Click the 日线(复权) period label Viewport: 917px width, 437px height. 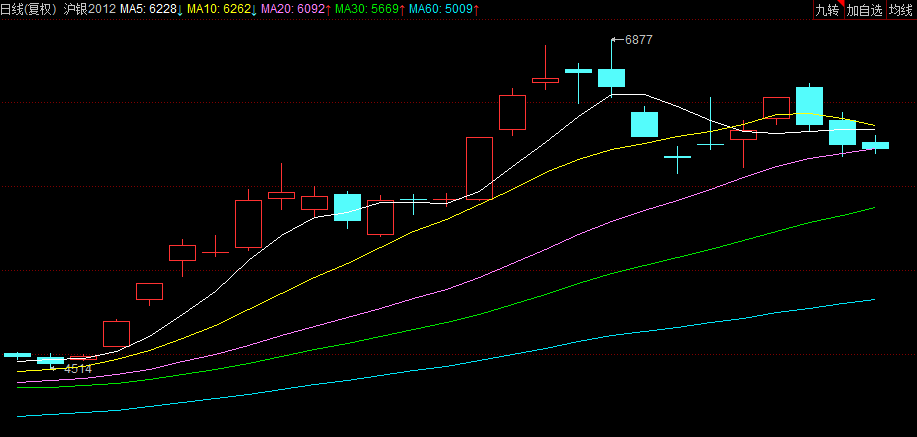pos(29,9)
